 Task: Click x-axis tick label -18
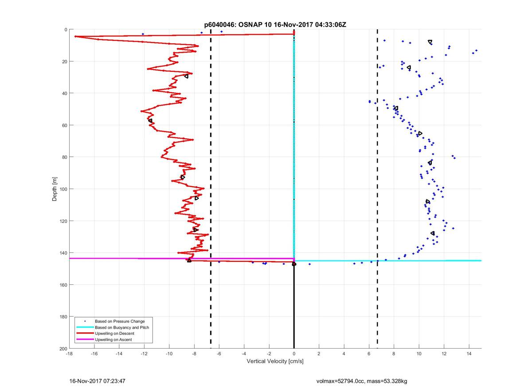(x=69, y=354)
